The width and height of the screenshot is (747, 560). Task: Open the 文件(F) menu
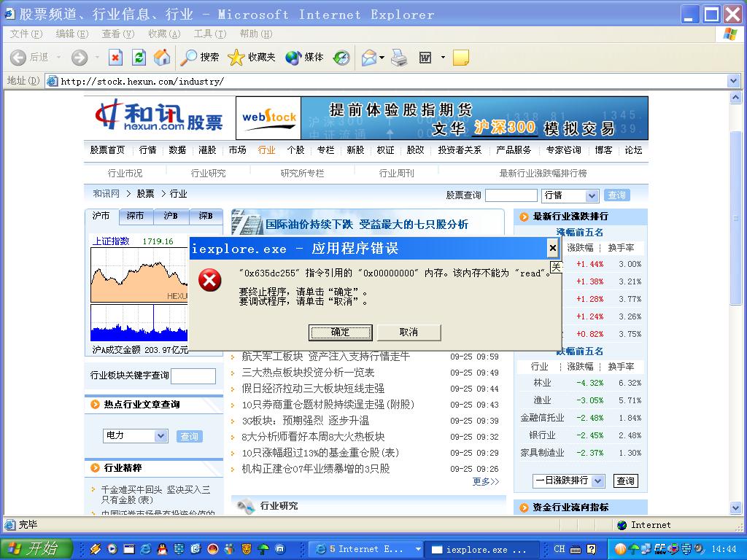coord(26,34)
